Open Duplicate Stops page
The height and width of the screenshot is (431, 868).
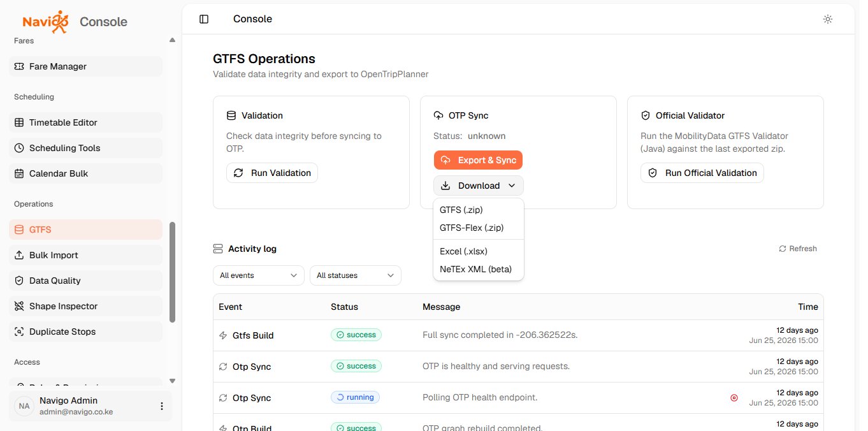click(x=85, y=332)
